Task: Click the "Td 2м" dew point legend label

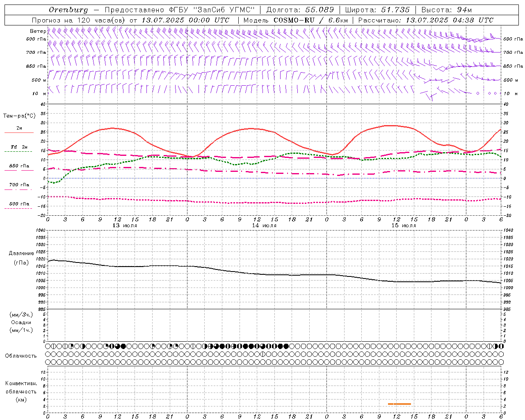Action: click(x=19, y=147)
